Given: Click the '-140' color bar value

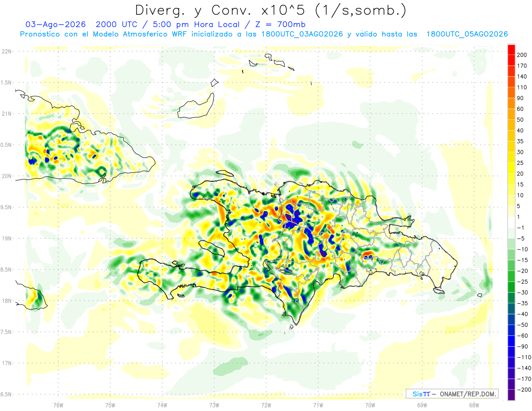Looking at the screenshot, I should tap(524, 368).
